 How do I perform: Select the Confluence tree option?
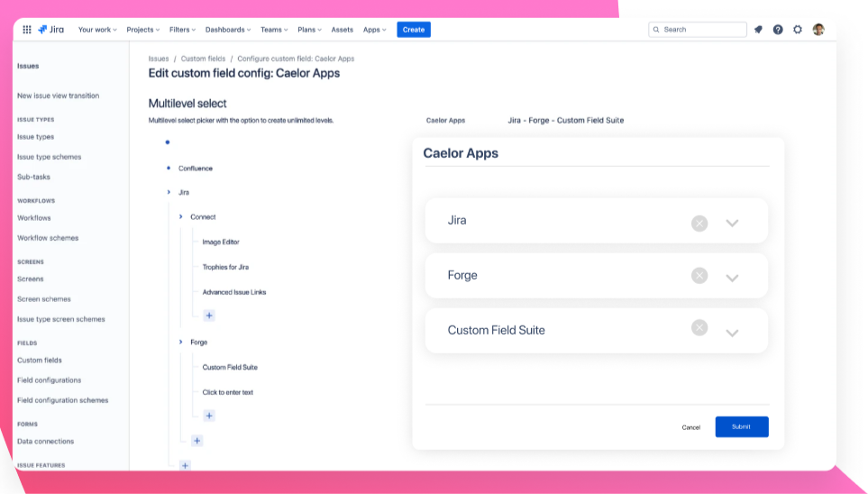[x=196, y=169]
